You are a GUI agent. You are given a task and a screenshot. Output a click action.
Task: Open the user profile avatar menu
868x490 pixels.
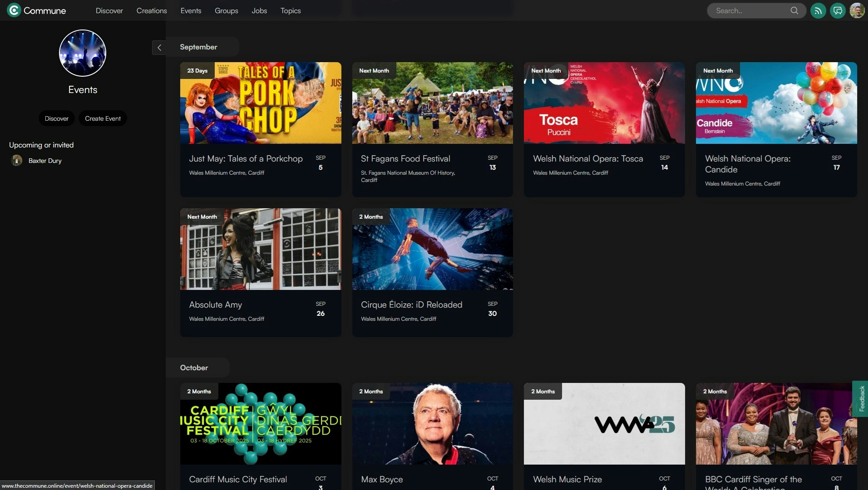[x=857, y=10]
